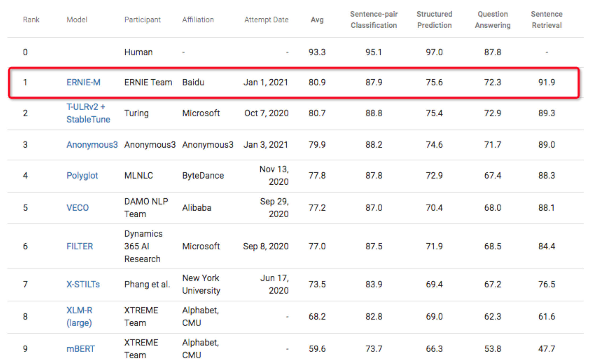Select the Phang et al. participant cell
The width and height of the screenshot is (591, 364).
click(x=147, y=284)
